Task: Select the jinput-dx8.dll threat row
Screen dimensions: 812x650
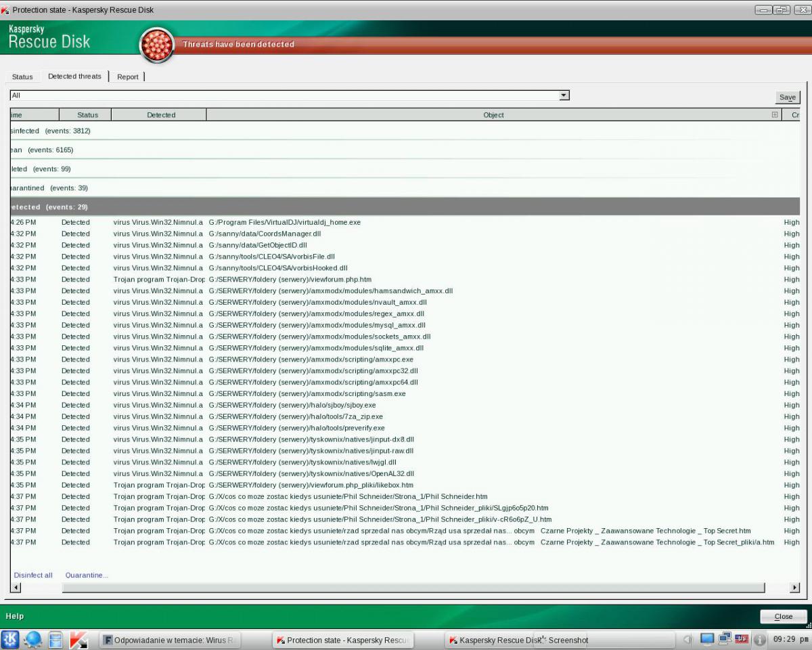Action: [x=405, y=439]
